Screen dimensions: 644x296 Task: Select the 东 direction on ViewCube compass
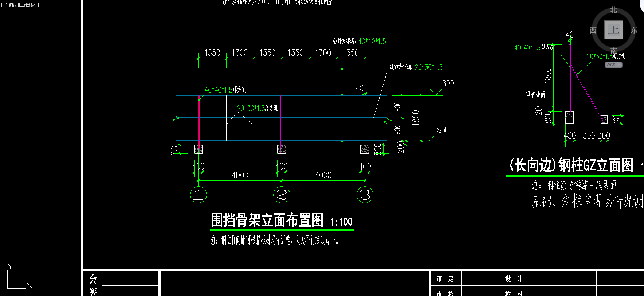click(x=634, y=30)
